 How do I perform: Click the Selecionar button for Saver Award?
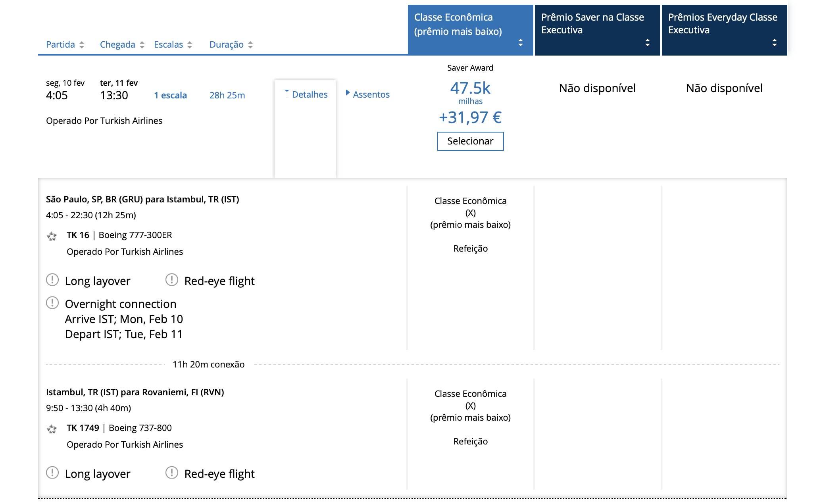pyautogui.click(x=470, y=141)
